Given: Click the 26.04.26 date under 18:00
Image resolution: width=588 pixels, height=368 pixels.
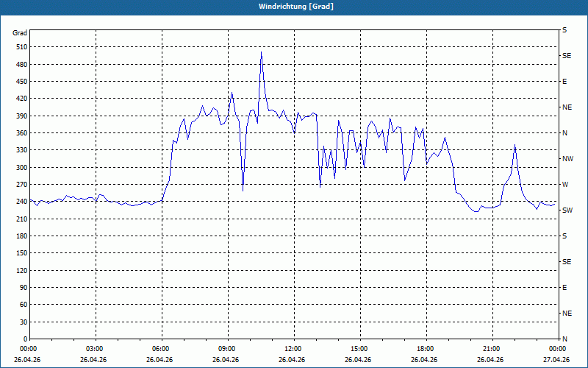Looking at the screenshot, I should click(424, 360).
